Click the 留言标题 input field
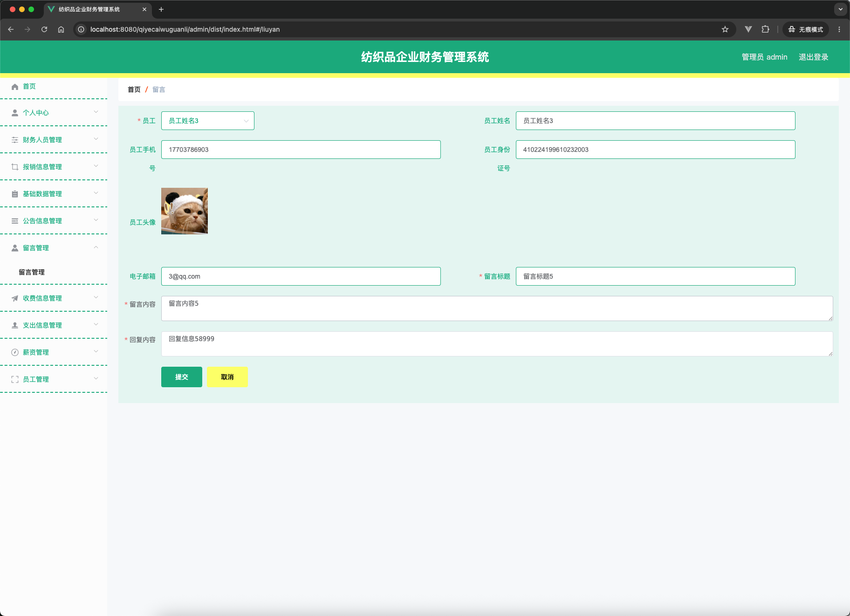The image size is (850, 616). coord(656,276)
